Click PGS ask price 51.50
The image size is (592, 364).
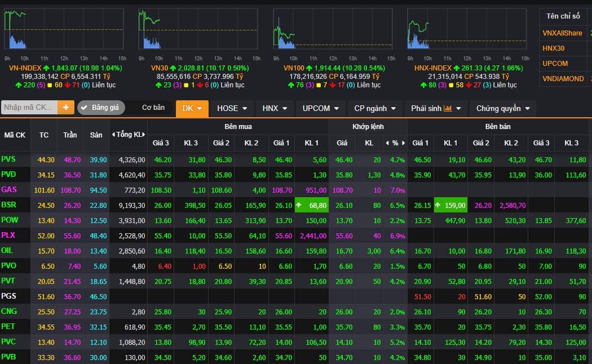[x=422, y=297]
